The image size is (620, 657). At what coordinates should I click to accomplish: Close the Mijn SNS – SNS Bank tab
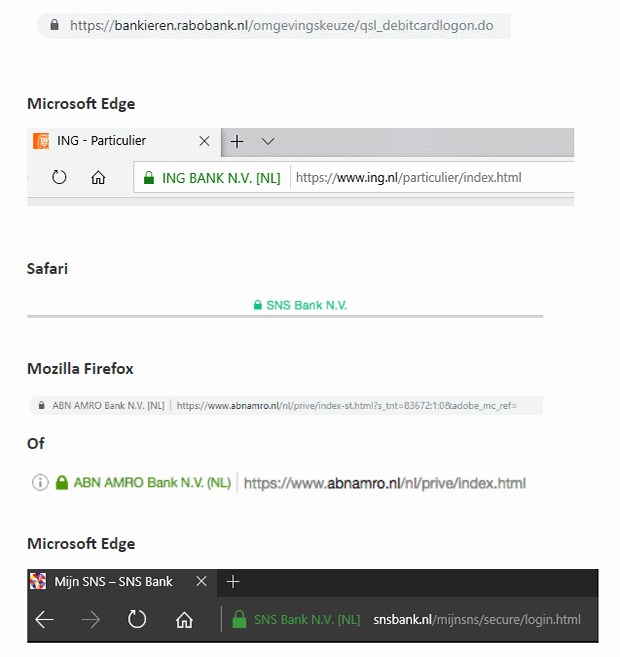[x=202, y=581]
